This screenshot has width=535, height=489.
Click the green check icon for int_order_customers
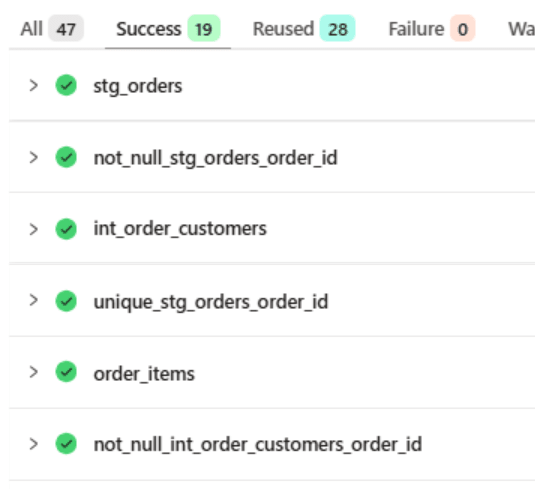(x=66, y=229)
